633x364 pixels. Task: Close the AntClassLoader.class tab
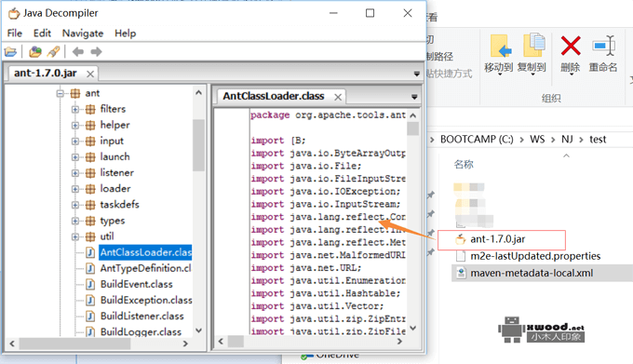pyautogui.click(x=338, y=97)
